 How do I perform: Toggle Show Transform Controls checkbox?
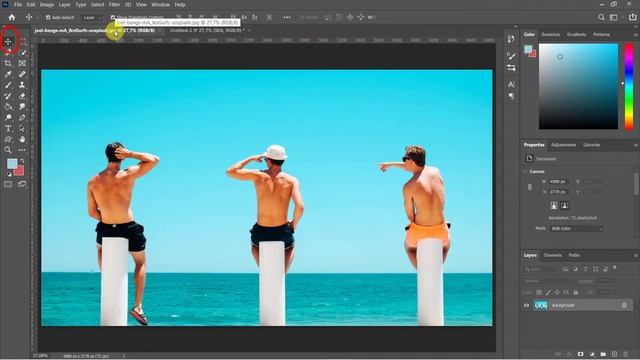coord(113,18)
